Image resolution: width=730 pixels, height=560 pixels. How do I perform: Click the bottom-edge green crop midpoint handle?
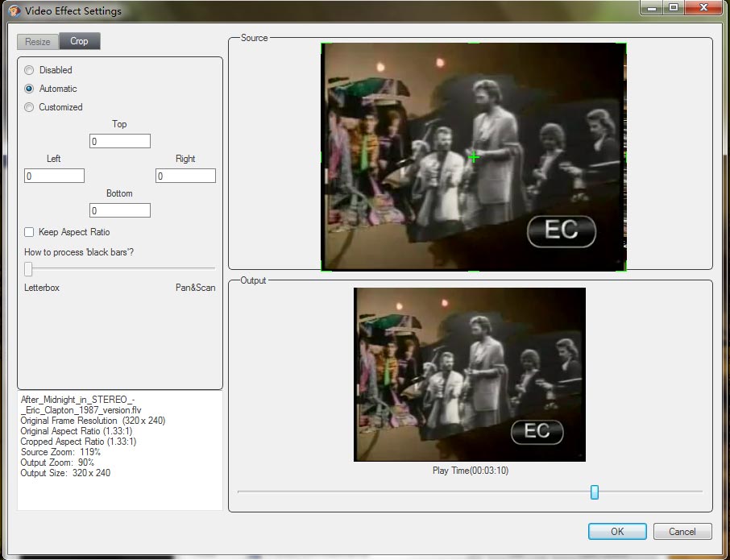click(474, 270)
